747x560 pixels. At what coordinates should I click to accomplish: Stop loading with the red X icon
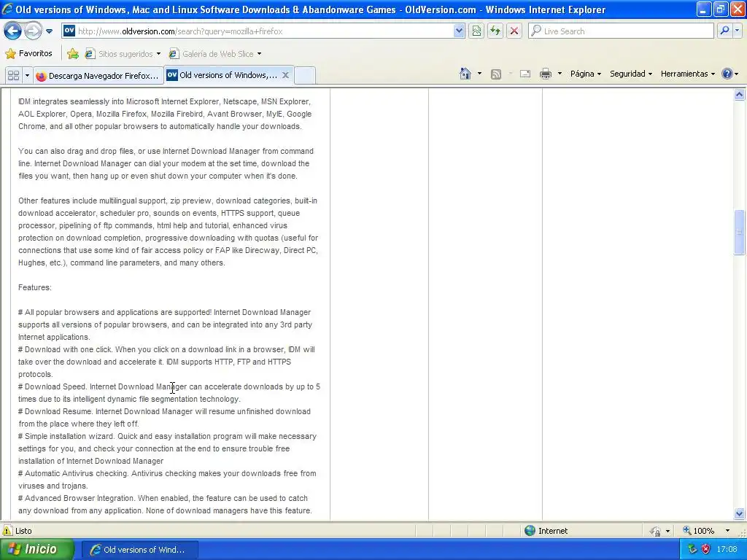(514, 31)
